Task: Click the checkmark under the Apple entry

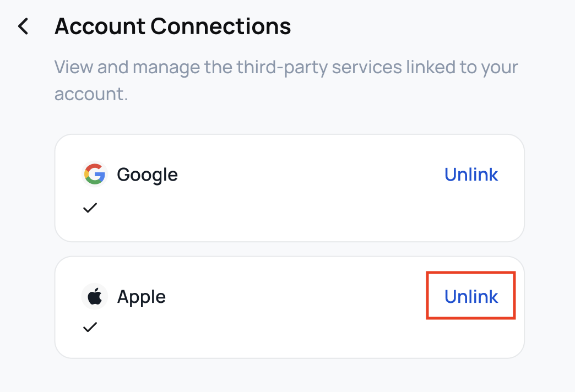Action: pyautogui.click(x=90, y=327)
